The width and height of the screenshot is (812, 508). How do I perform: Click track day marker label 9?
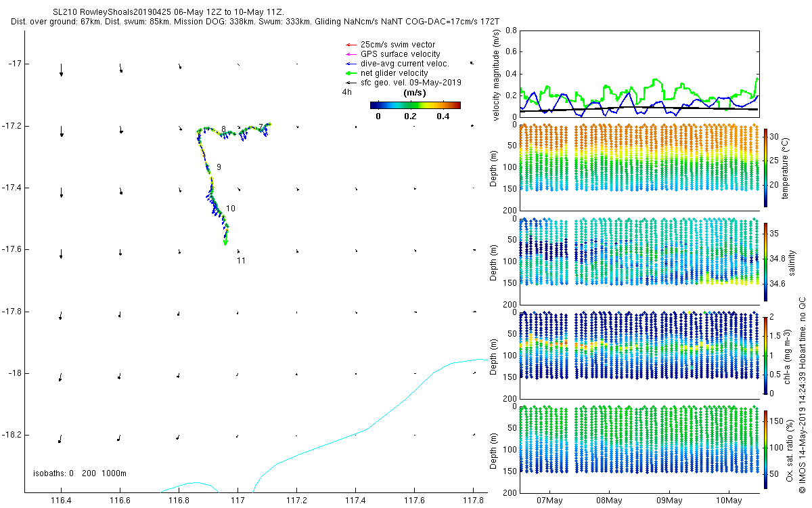coord(219,167)
